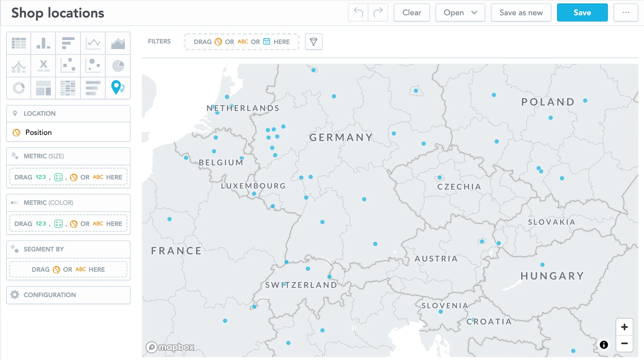Switch to the pie chart visualization

click(118, 66)
